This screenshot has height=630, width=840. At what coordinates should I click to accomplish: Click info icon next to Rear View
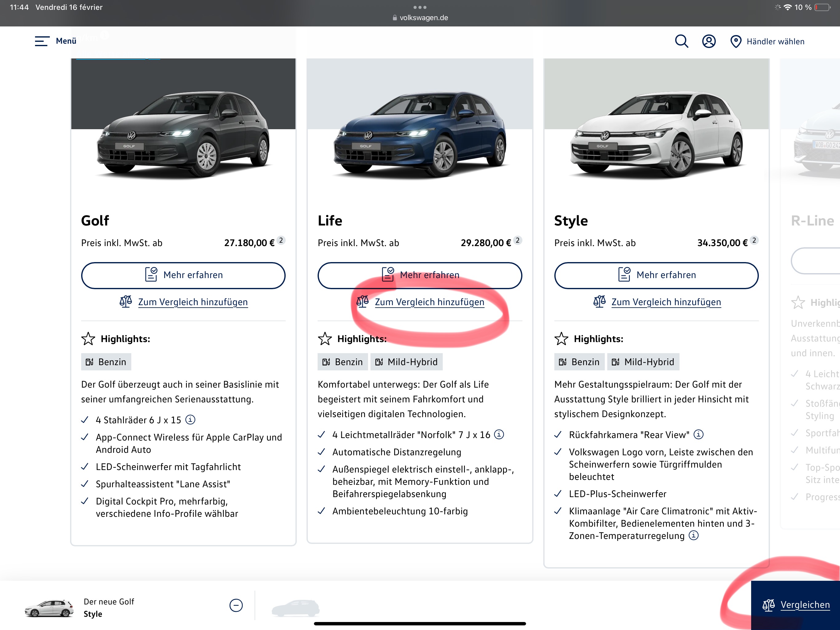pos(698,434)
